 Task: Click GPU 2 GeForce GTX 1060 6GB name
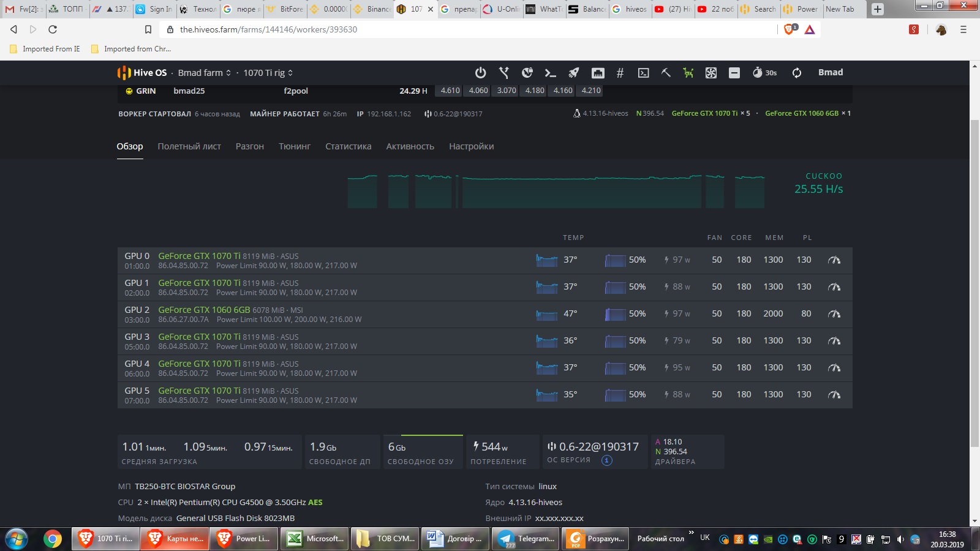pyautogui.click(x=204, y=310)
